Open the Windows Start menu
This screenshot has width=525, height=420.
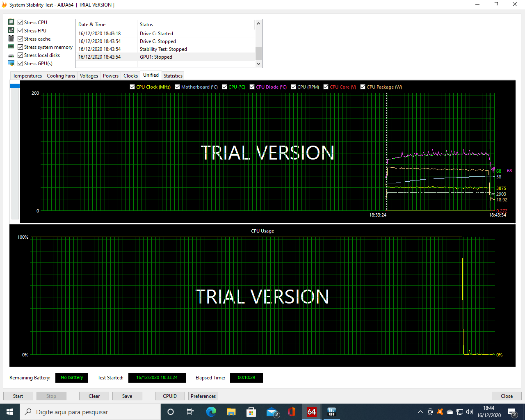[10, 412]
